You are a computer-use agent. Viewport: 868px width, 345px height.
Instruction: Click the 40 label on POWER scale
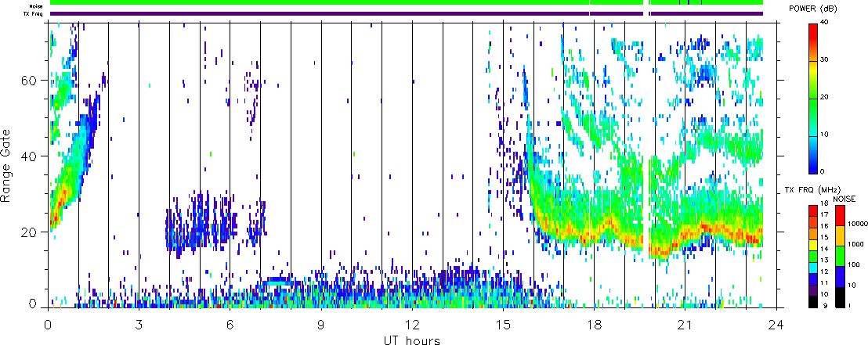pos(826,22)
